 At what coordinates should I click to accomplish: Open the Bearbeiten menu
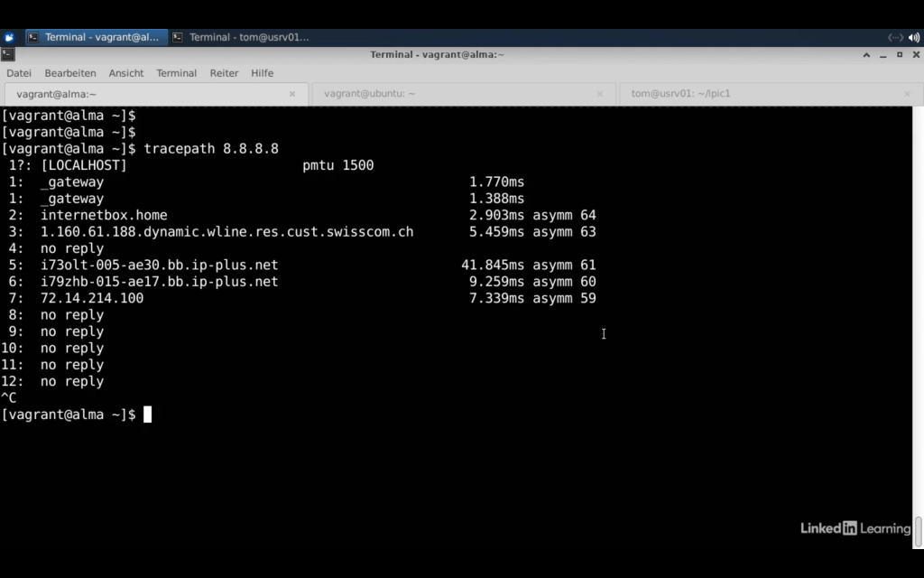[x=70, y=73]
